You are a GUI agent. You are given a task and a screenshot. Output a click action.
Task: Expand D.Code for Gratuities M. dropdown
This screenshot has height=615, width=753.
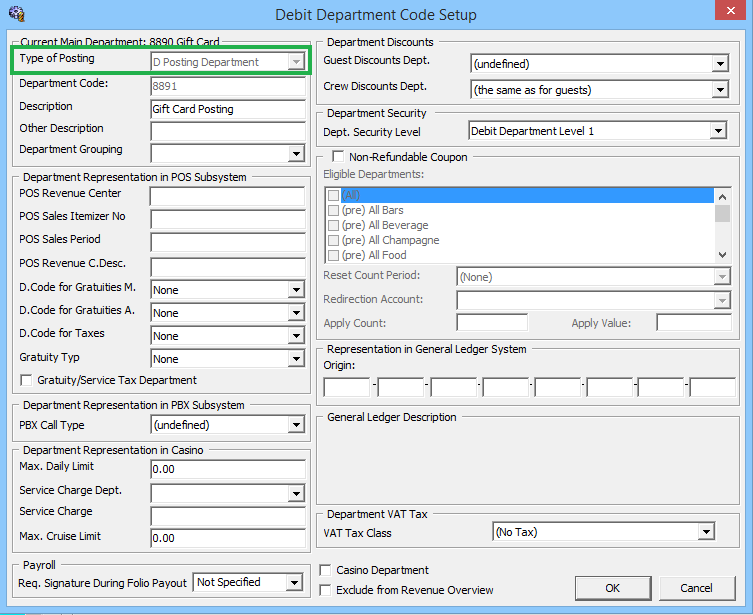(x=296, y=289)
